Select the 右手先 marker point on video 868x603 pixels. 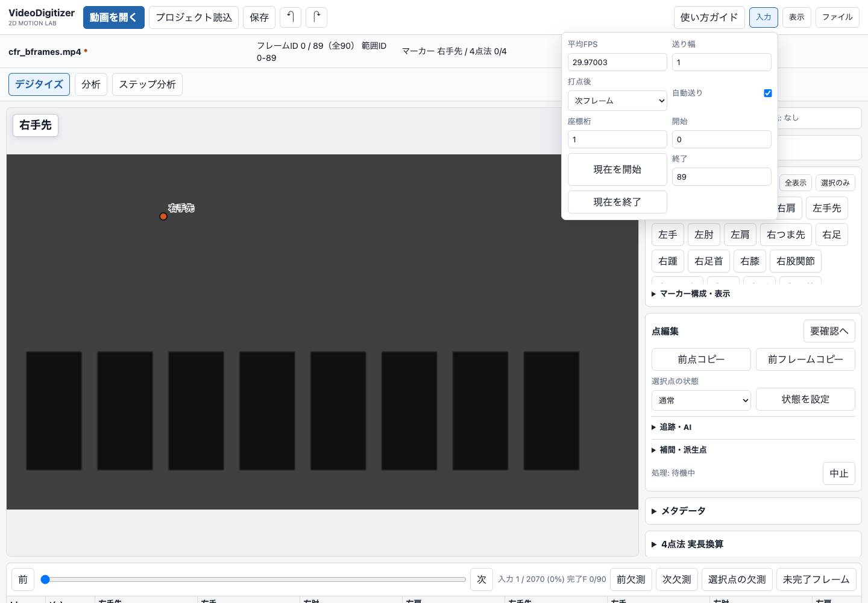[163, 216]
